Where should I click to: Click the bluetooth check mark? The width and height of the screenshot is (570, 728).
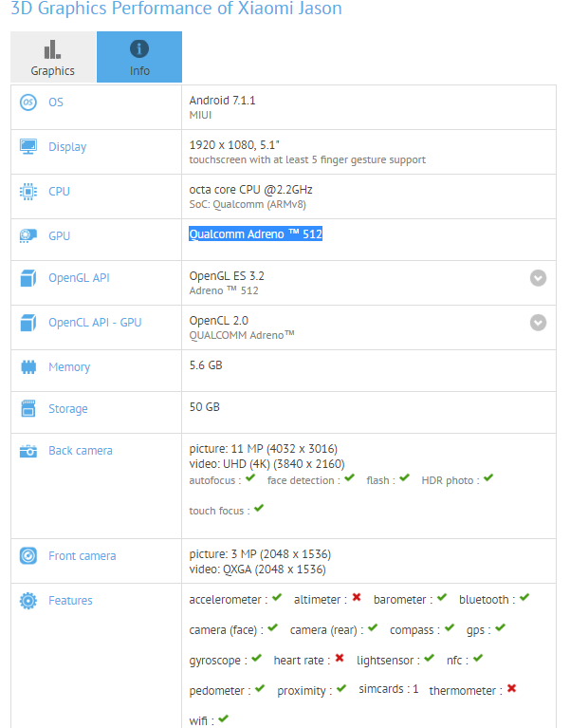524,597
